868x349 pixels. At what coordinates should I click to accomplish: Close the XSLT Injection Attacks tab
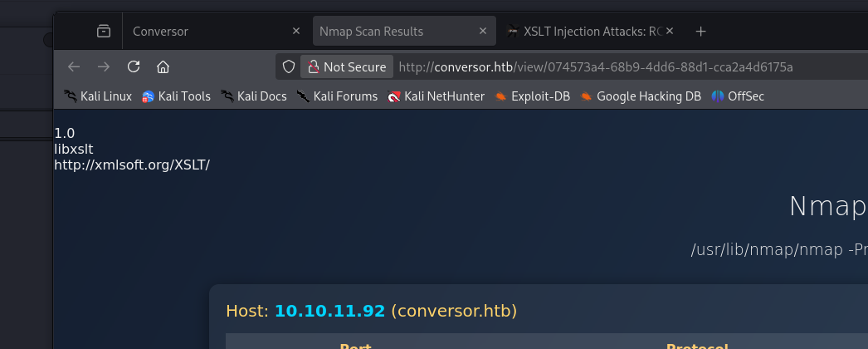(670, 31)
